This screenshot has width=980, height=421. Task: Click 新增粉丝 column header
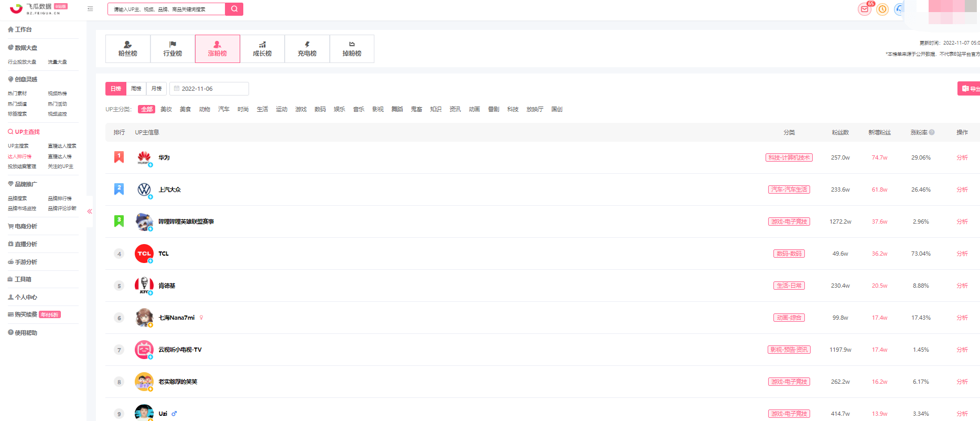pyautogui.click(x=879, y=132)
